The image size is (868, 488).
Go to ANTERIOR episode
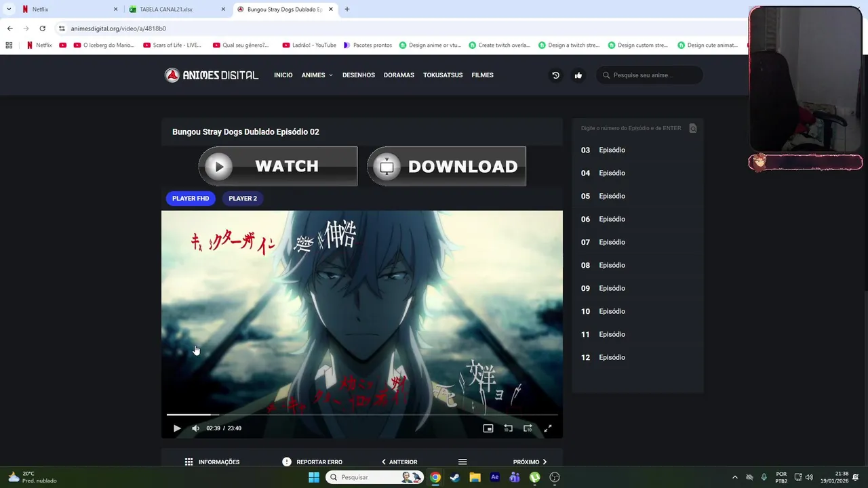pos(399,462)
